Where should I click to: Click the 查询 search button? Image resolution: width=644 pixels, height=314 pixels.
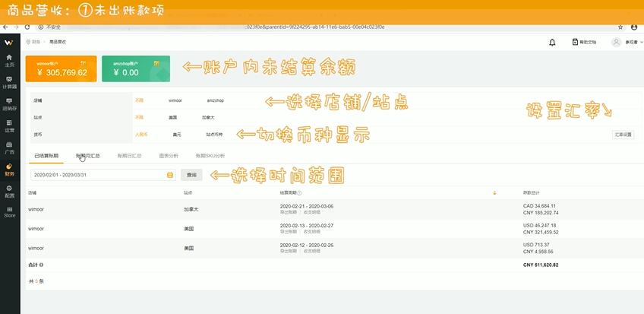coord(191,175)
